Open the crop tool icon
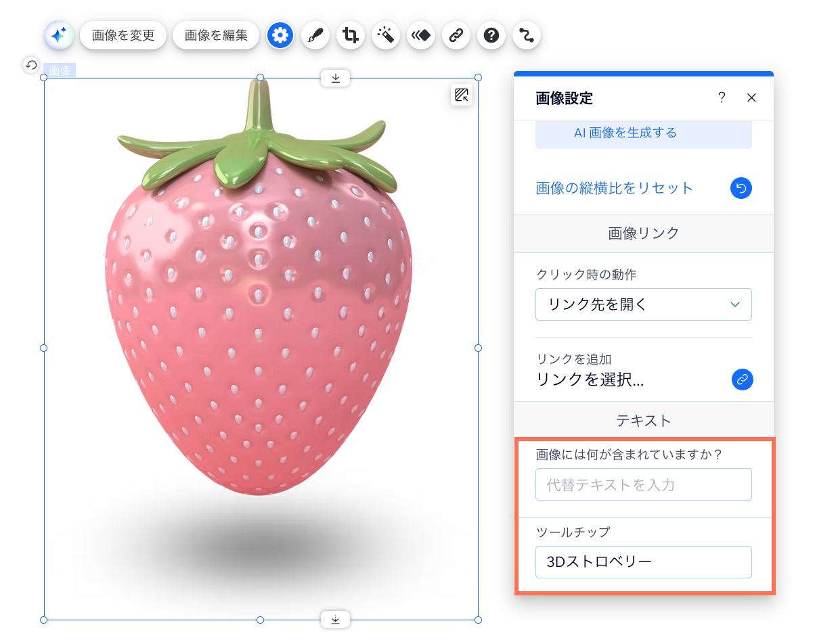This screenshot has width=815, height=644. click(x=351, y=35)
